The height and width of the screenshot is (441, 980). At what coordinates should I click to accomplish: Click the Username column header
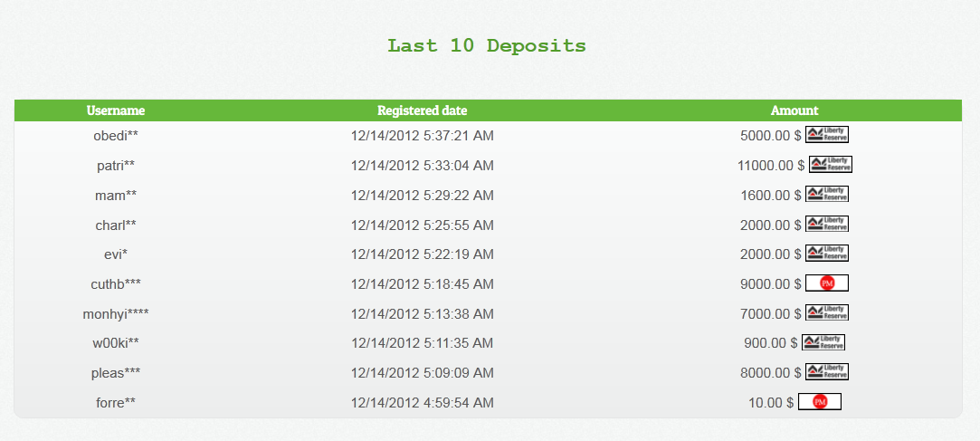coord(116,110)
